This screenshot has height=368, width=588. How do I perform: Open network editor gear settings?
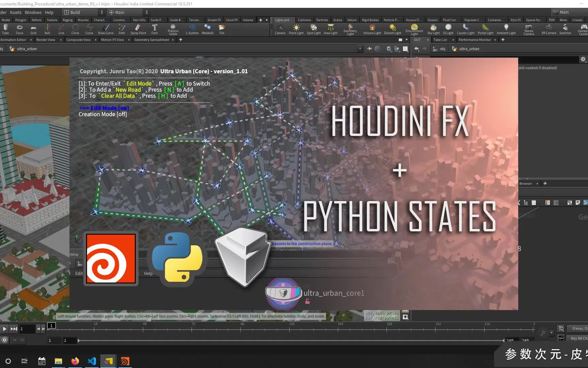click(583, 59)
